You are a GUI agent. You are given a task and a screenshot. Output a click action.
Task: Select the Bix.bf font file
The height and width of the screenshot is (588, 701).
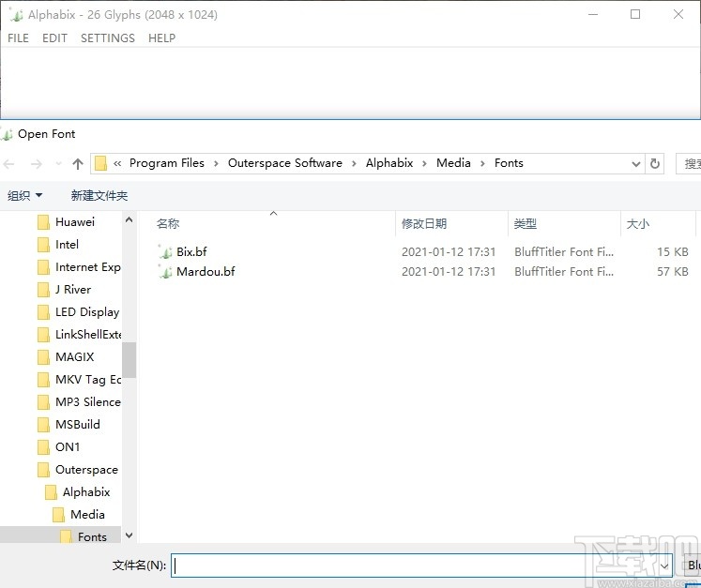191,251
